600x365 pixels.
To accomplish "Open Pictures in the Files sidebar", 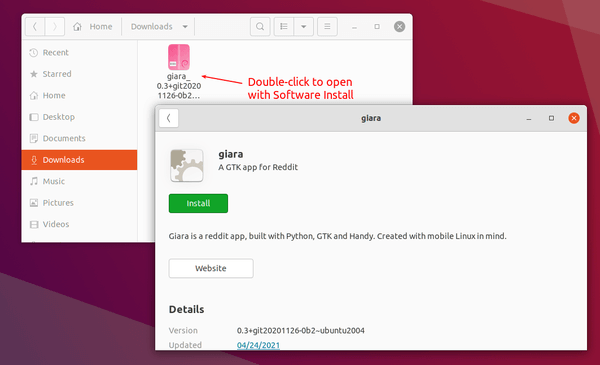I will click(80, 202).
